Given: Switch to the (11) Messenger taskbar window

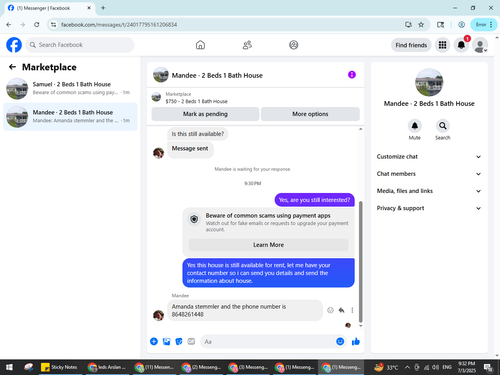Looking at the screenshot, I should (x=155, y=367).
